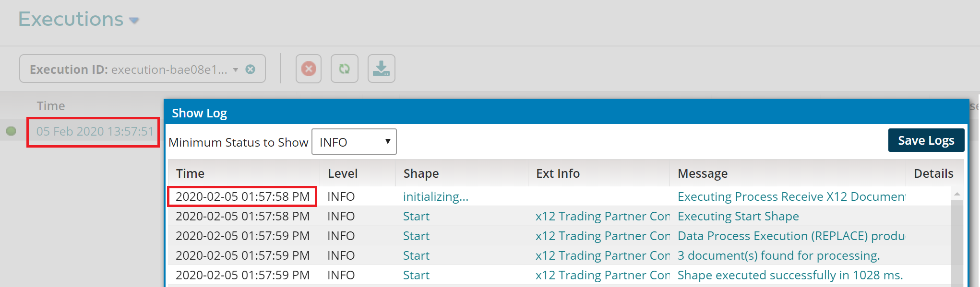980x287 pixels.
Task: Select the '3 document(s) found for processing' message
Action: (778, 256)
